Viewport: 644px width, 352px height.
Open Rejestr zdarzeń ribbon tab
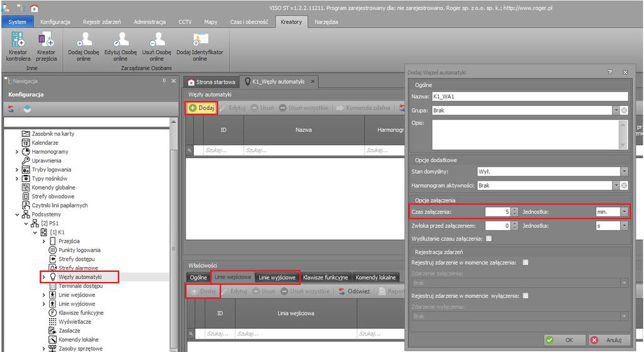pyautogui.click(x=102, y=22)
